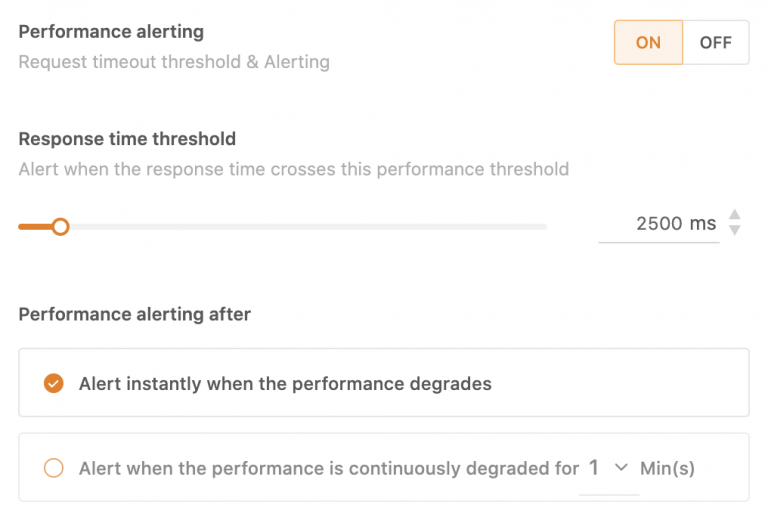768x517 pixels.
Task: Focus the 2500 ms value field
Action: pos(659,224)
